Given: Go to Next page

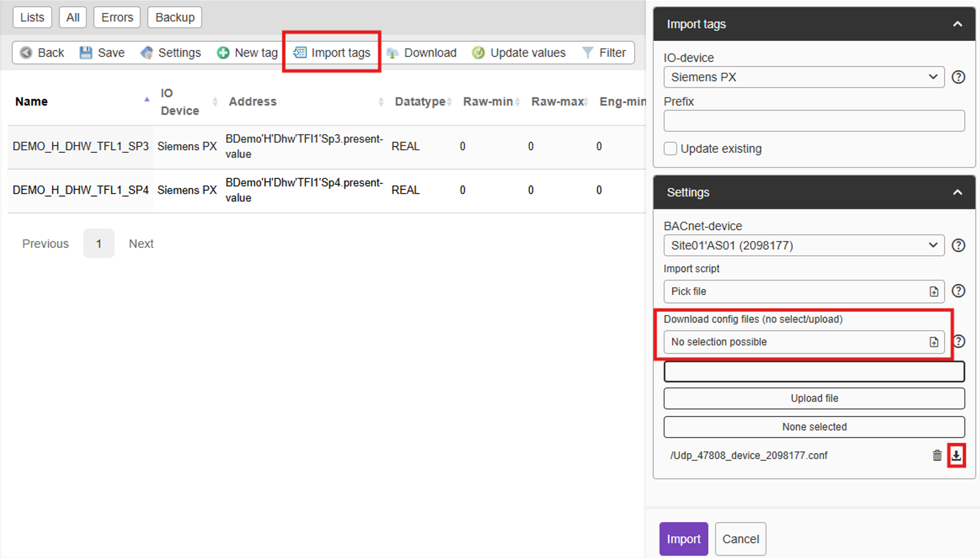Looking at the screenshot, I should tap(141, 244).
